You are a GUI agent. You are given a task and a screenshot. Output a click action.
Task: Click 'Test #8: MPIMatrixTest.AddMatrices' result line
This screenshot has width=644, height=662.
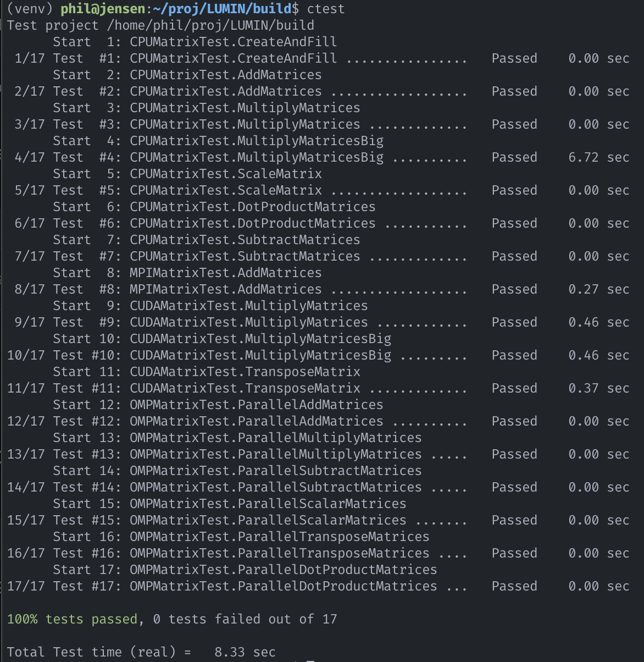click(x=322, y=289)
